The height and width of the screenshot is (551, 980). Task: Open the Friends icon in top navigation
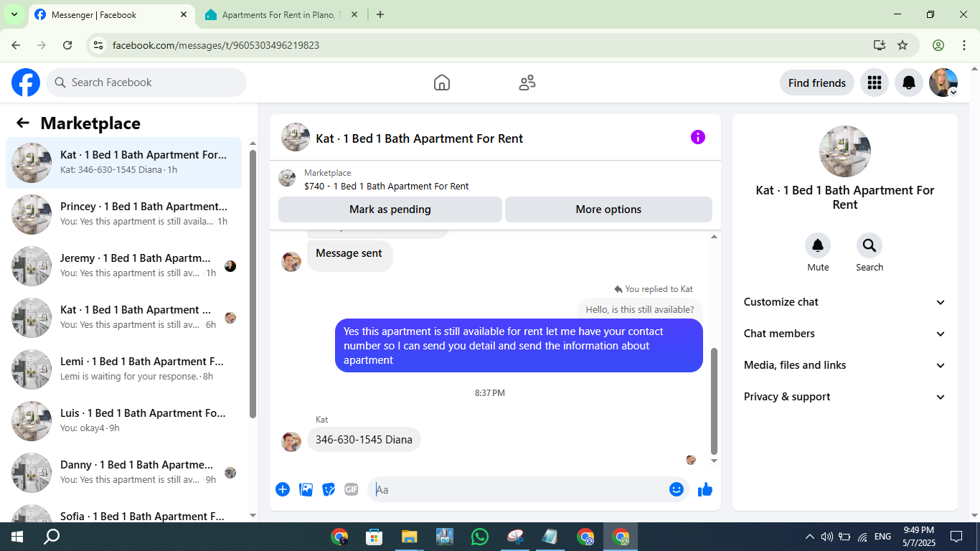(x=527, y=83)
